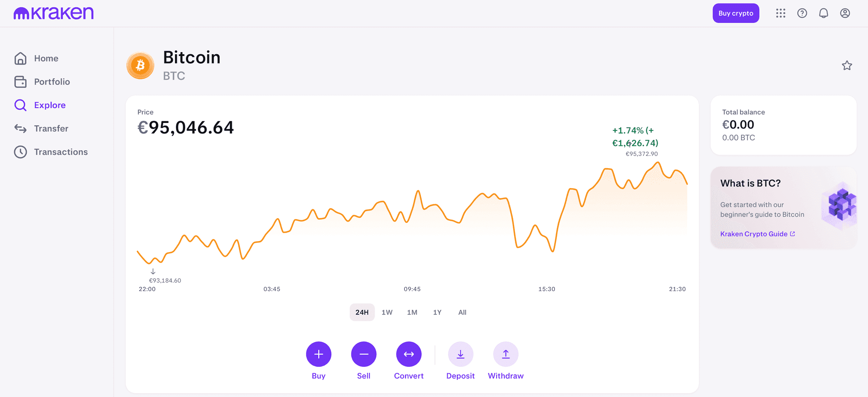Open the help question mark icon
Image resolution: width=868 pixels, height=397 pixels.
pos(802,13)
